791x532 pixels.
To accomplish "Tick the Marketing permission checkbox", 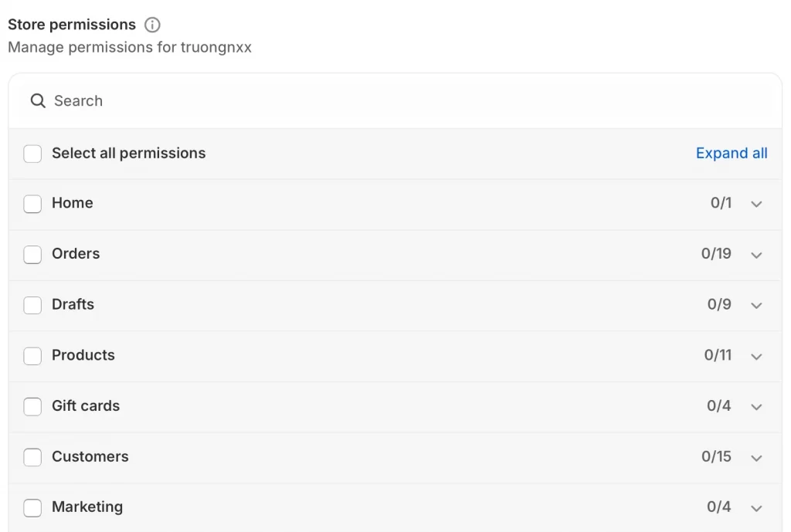I will pyautogui.click(x=32, y=507).
